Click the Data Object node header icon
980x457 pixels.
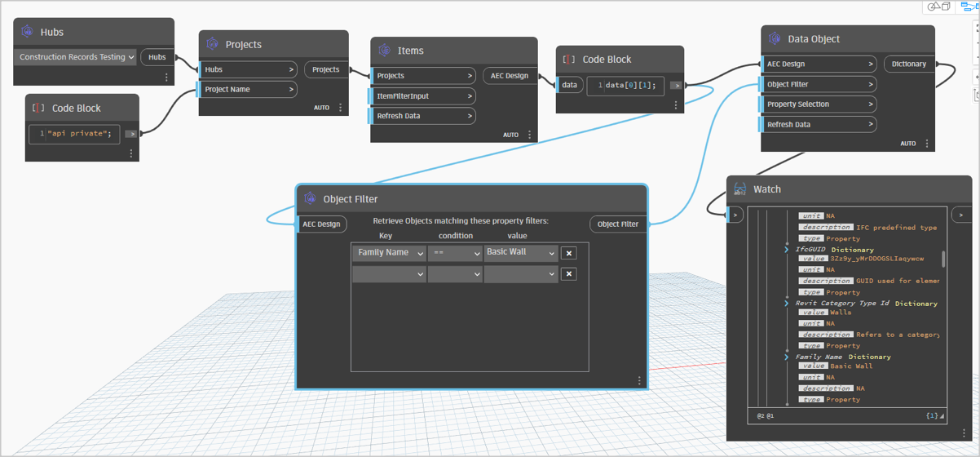(775, 39)
